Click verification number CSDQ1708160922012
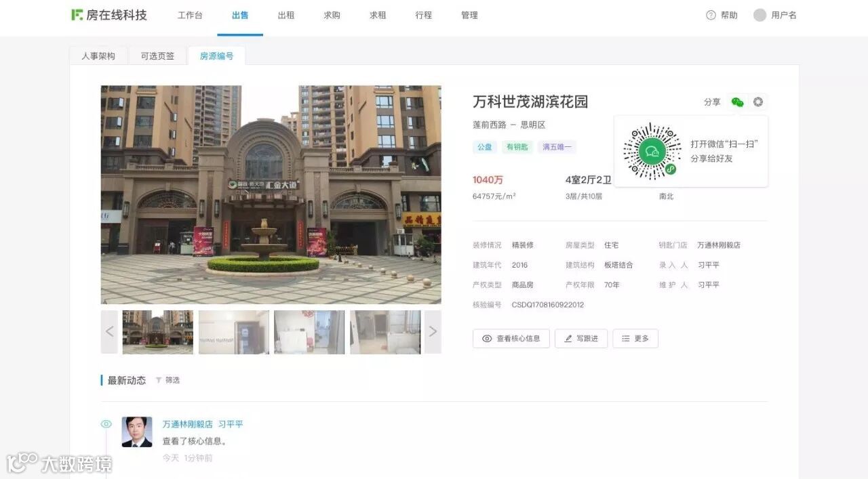This screenshot has width=868, height=479. click(548, 305)
